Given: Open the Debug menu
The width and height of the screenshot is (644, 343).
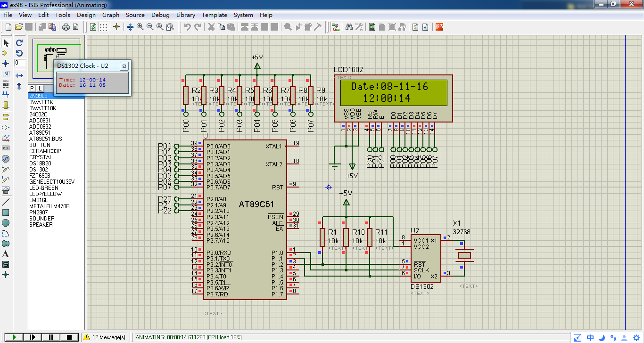Looking at the screenshot, I should 160,15.
